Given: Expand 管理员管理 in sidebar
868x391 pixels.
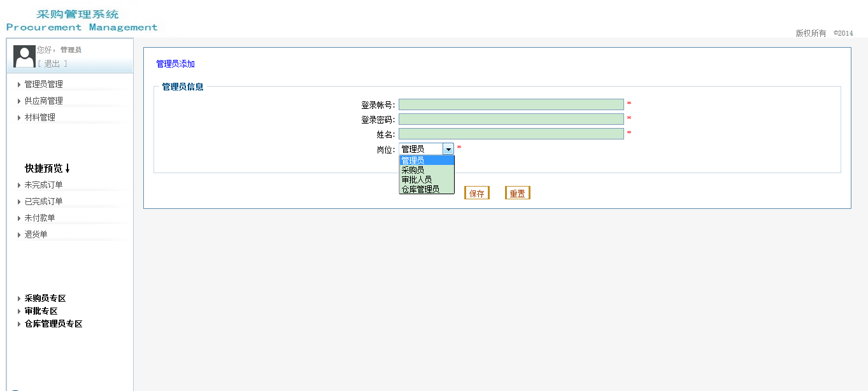Looking at the screenshot, I should [x=43, y=84].
